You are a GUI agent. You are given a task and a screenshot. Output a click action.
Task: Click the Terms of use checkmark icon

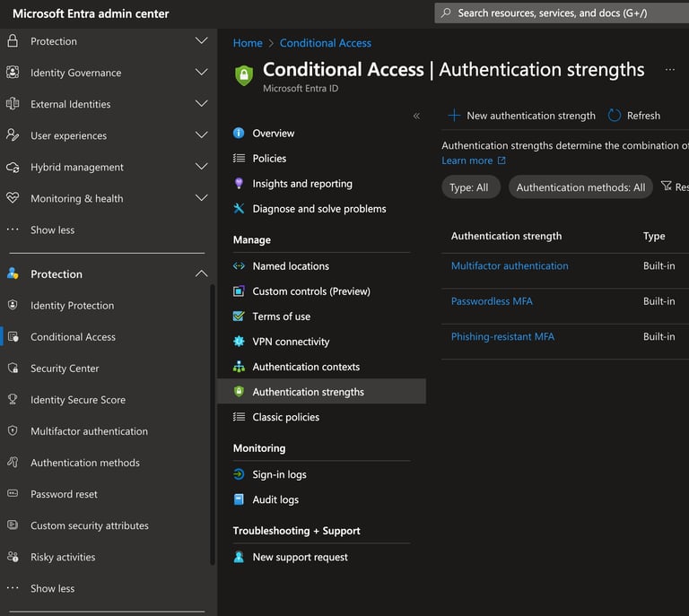pyautogui.click(x=239, y=317)
